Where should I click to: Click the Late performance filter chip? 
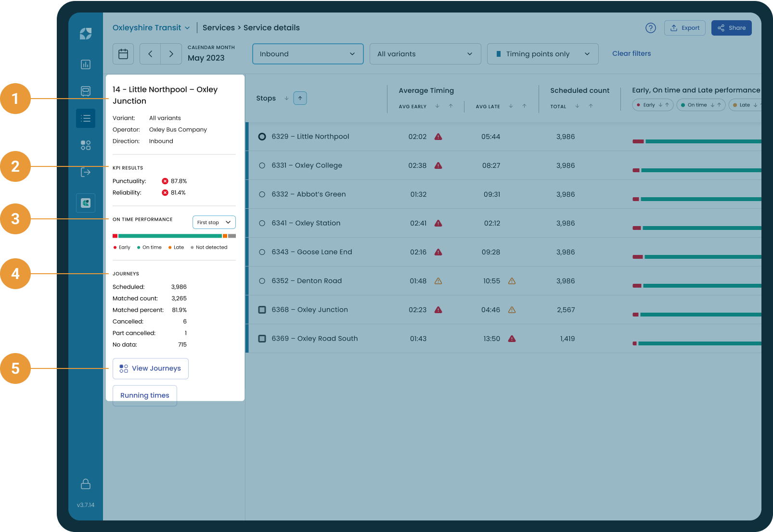(x=745, y=105)
